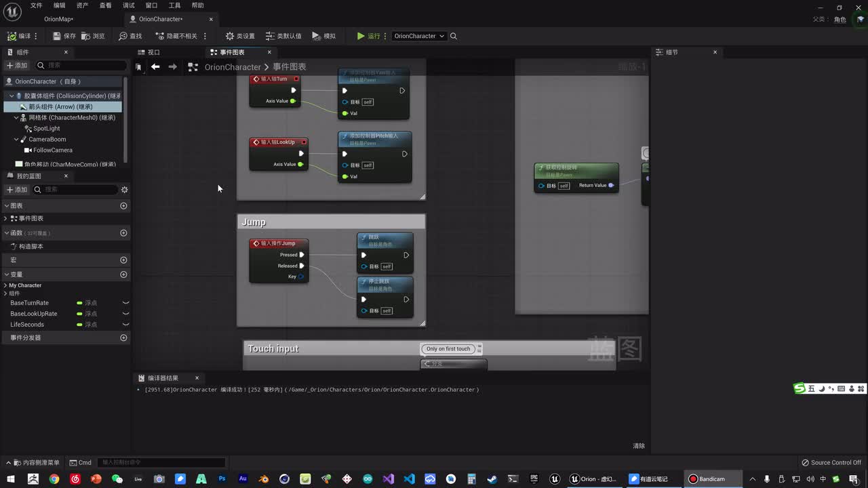Expand the My Character variable category
Viewport: 868px width, 488px height.
(x=5, y=285)
